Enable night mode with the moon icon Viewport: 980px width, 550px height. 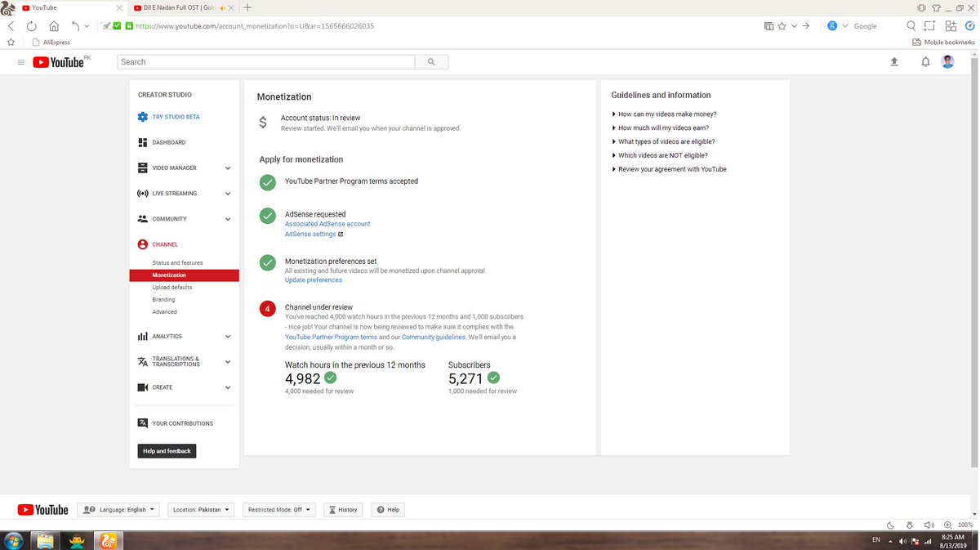pos(889,525)
